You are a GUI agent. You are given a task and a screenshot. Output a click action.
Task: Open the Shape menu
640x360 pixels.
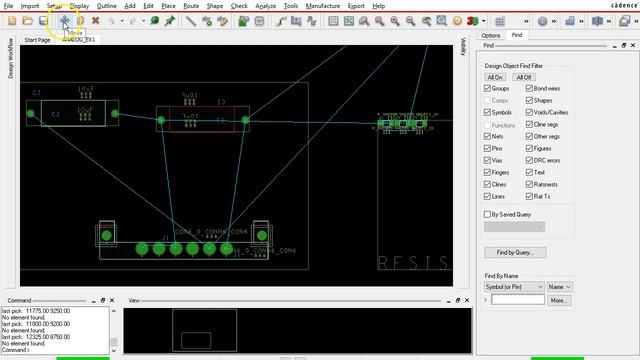(x=215, y=6)
